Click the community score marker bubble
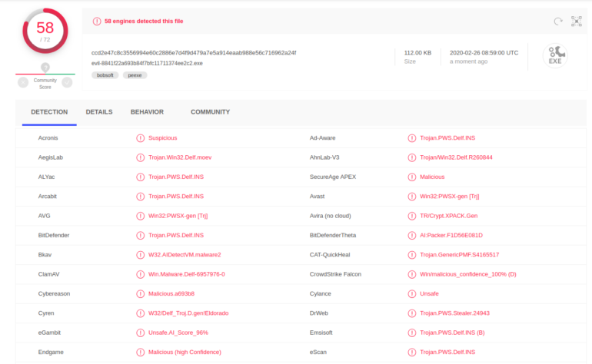Image resolution: width=592 pixels, height=364 pixels. [45, 68]
